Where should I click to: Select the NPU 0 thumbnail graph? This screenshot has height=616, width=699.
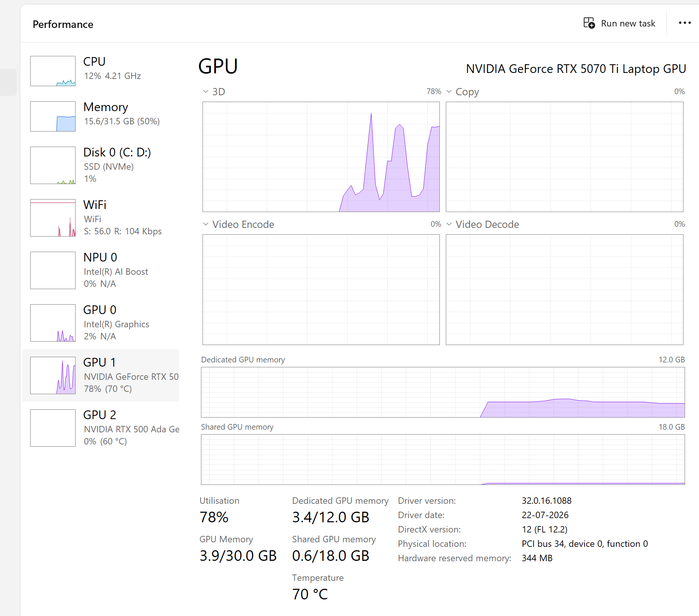click(x=53, y=270)
